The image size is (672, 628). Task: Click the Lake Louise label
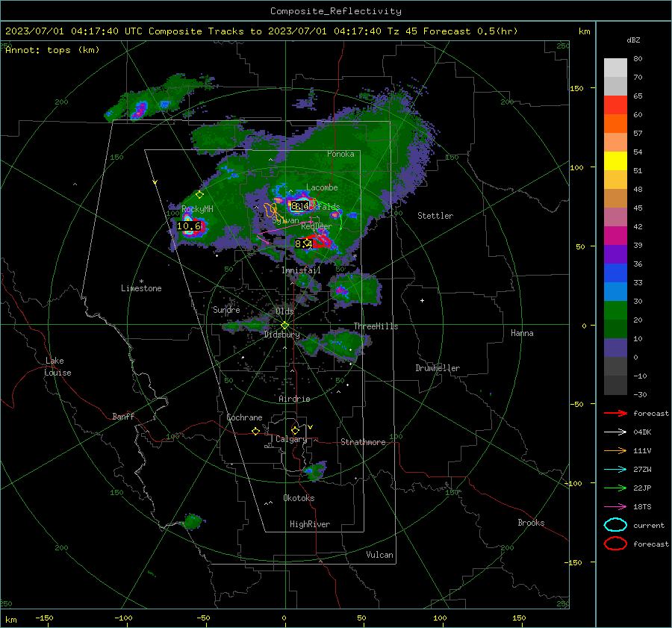tap(57, 367)
